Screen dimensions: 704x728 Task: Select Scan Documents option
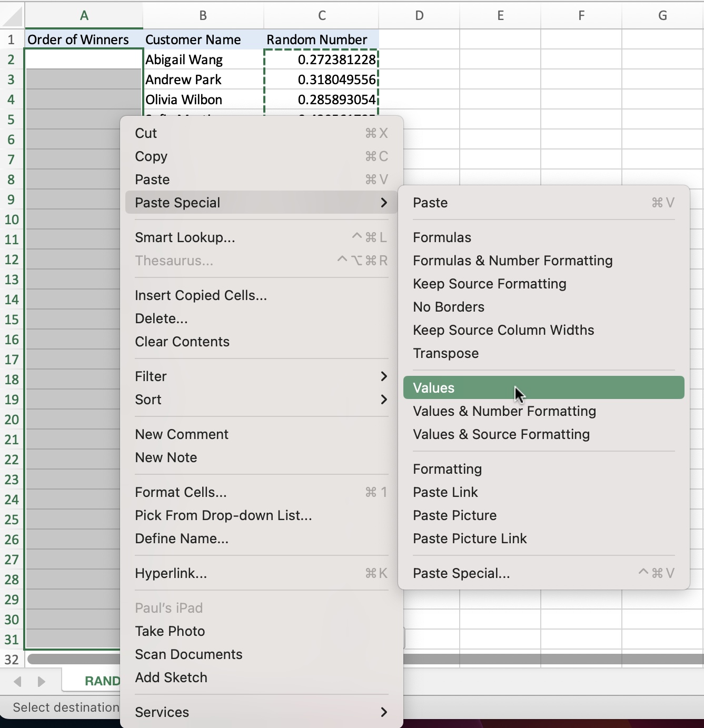coord(262,654)
